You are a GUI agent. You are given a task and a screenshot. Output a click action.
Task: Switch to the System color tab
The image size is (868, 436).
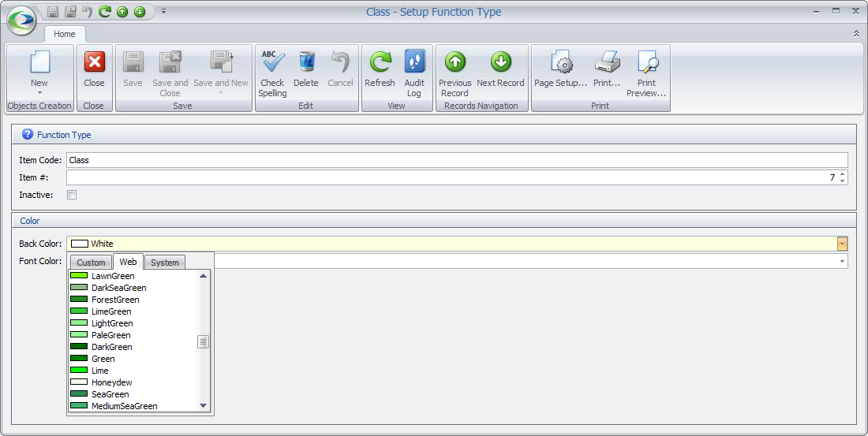coord(164,263)
